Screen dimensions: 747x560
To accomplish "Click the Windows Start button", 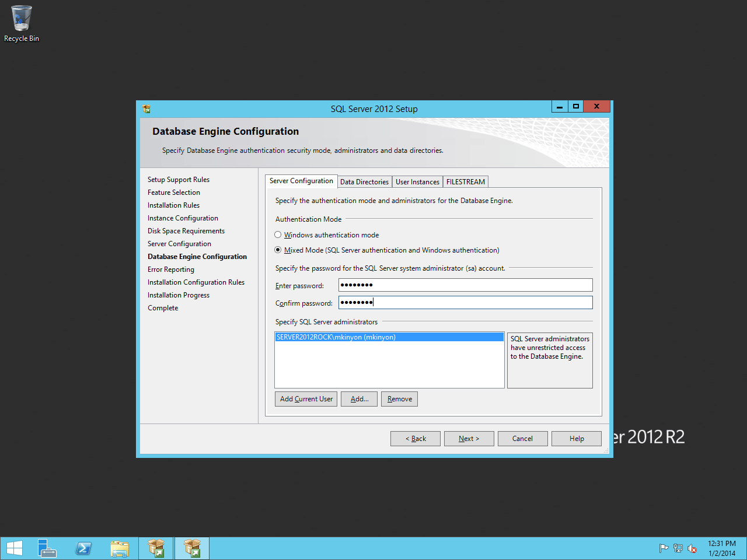I will 15,548.
